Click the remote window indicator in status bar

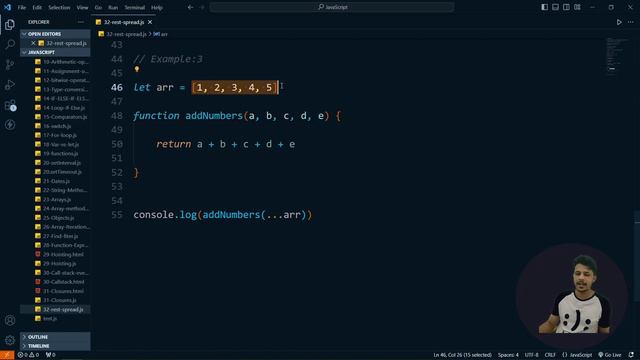tap(7, 355)
